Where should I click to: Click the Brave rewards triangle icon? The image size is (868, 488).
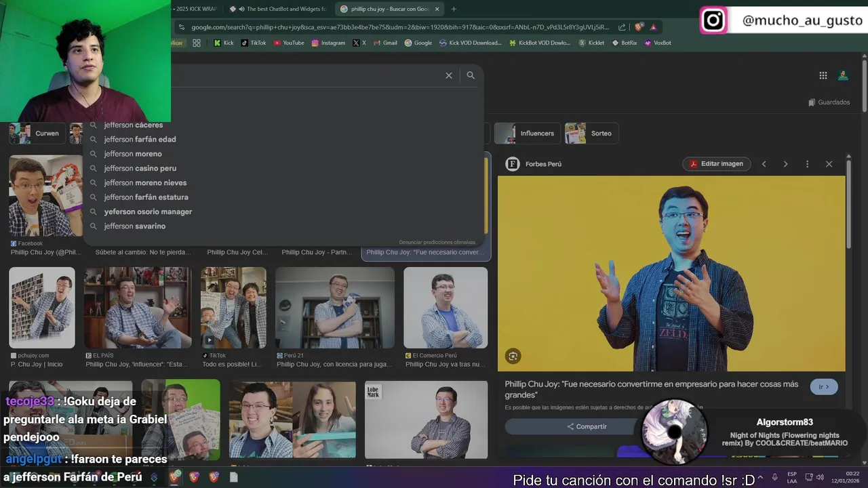[x=653, y=27]
